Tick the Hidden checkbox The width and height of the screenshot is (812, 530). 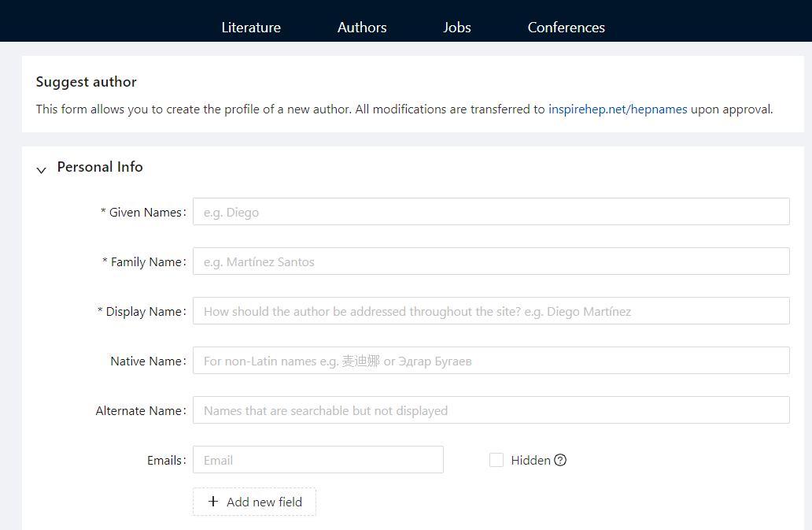click(x=496, y=460)
